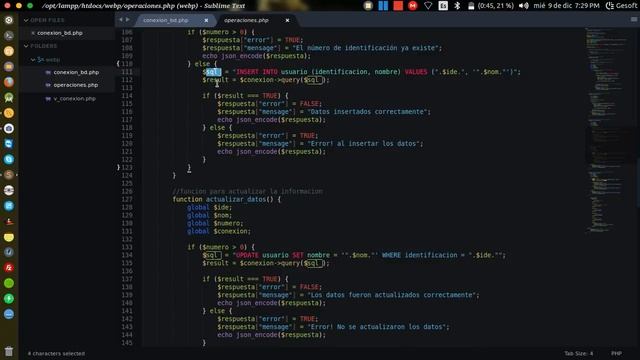
Task: Click line number 127 in the gutter
Action: click(127, 199)
